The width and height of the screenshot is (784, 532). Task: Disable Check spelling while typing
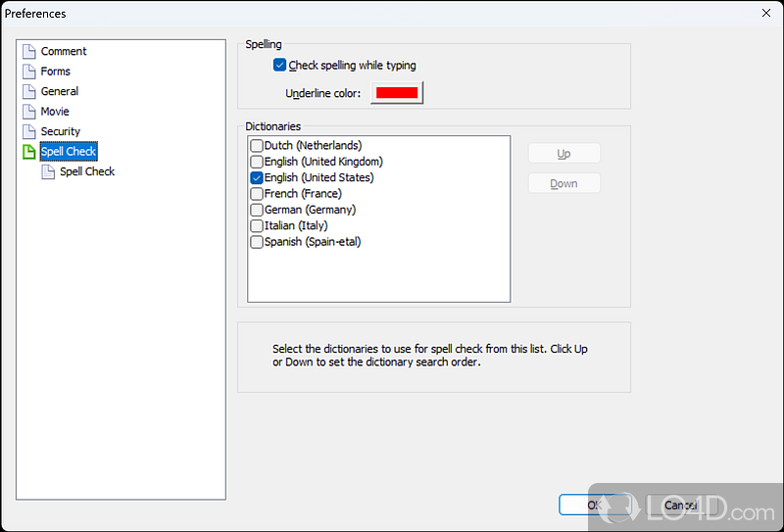(x=279, y=65)
